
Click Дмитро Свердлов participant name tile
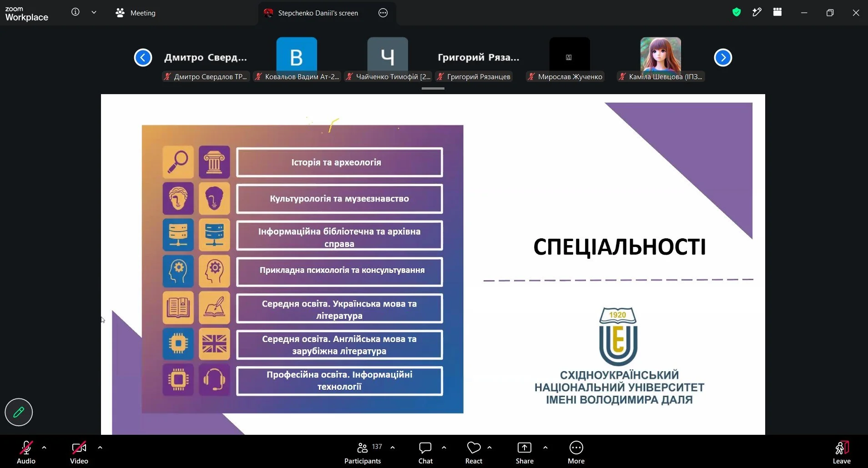pos(206,59)
